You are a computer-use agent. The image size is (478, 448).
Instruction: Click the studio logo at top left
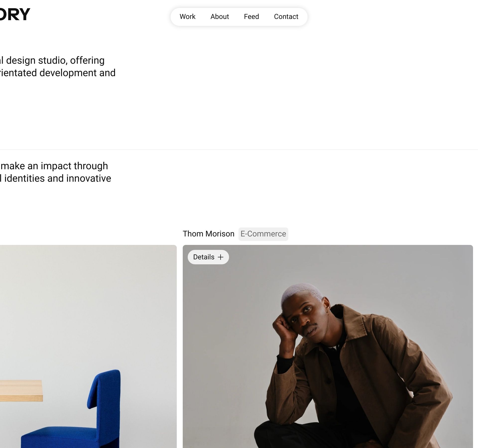click(x=15, y=14)
